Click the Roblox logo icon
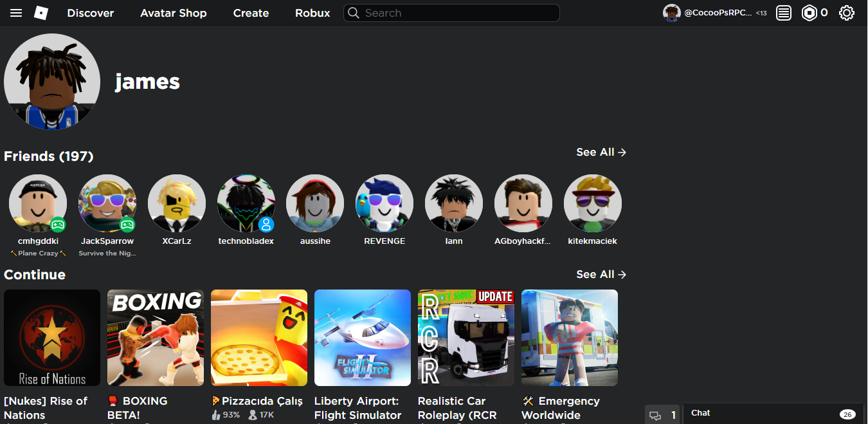868x424 pixels. [x=41, y=13]
